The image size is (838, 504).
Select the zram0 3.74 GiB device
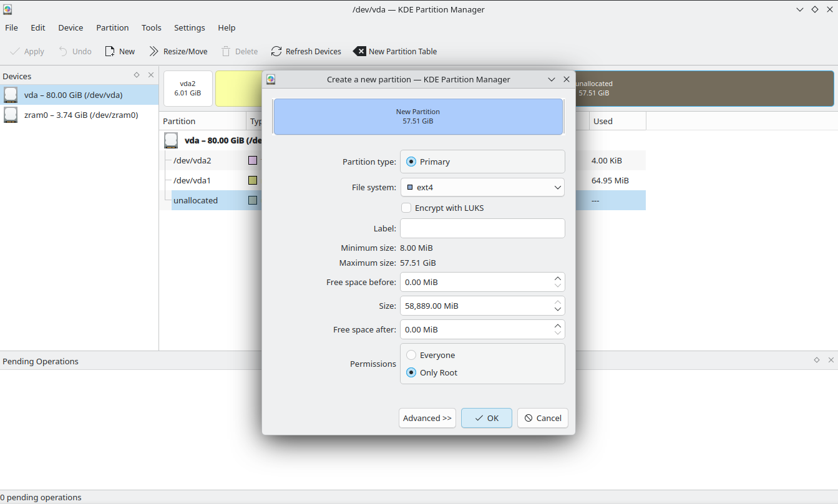tap(79, 115)
